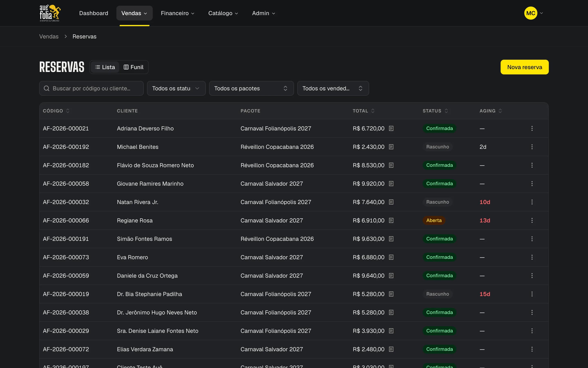This screenshot has height=368, width=588.
Task: Open three-dot menu for Michael Benites
Action: (x=532, y=147)
